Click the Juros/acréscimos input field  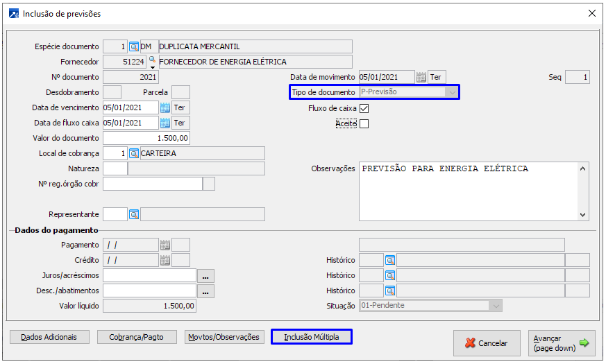coord(149,276)
